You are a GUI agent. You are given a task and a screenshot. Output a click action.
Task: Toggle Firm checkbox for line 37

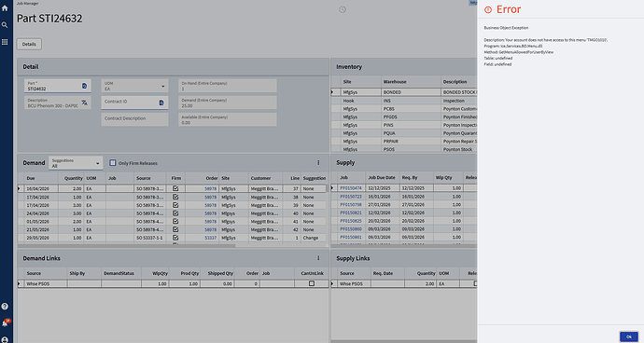click(x=175, y=188)
